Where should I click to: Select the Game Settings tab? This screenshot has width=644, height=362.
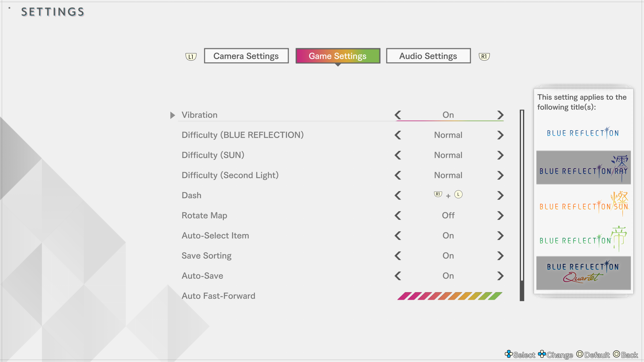pos(338,56)
